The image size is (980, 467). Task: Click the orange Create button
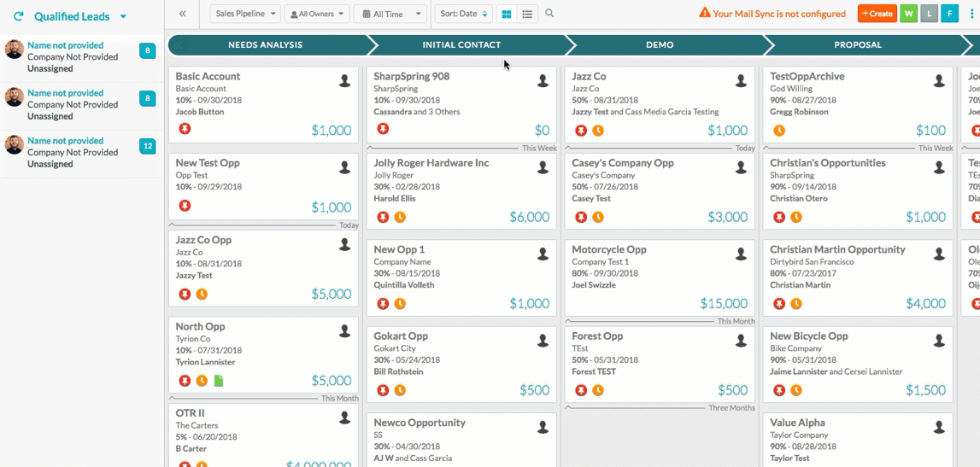876,14
